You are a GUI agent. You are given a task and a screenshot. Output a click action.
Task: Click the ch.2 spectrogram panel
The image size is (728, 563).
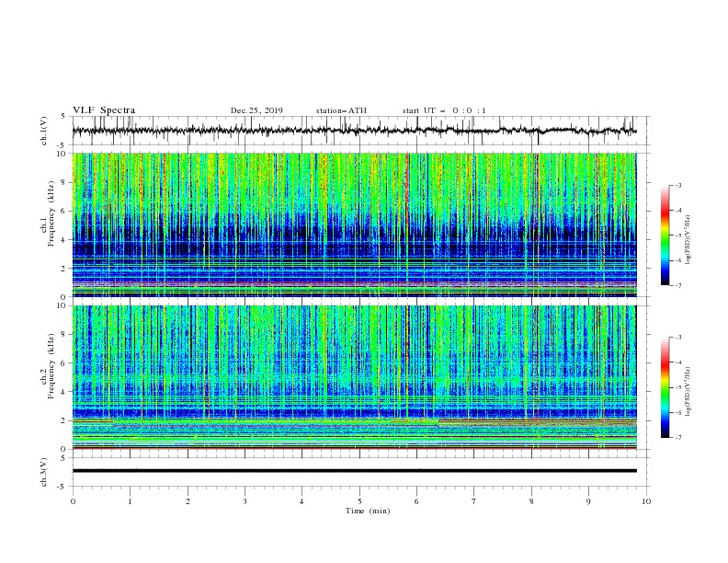(354, 377)
